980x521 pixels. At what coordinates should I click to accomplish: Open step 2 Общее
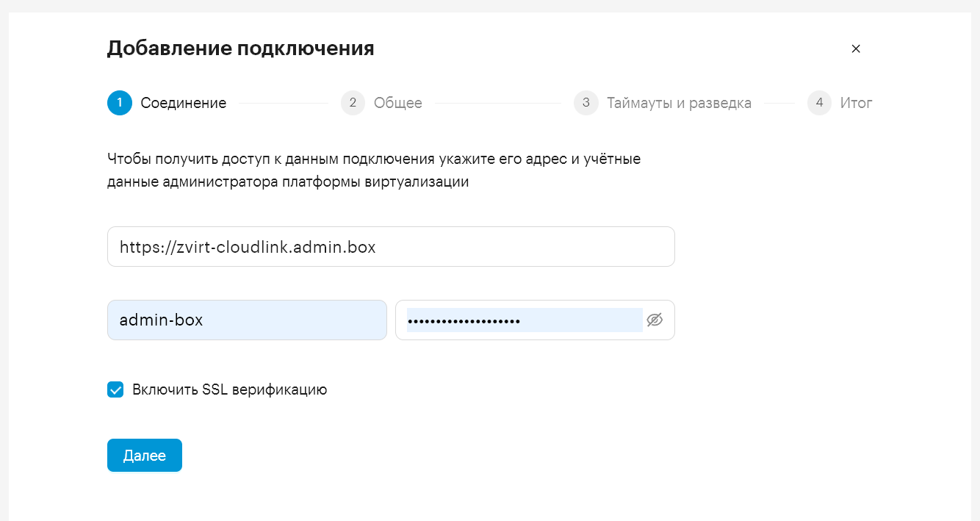click(381, 103)
